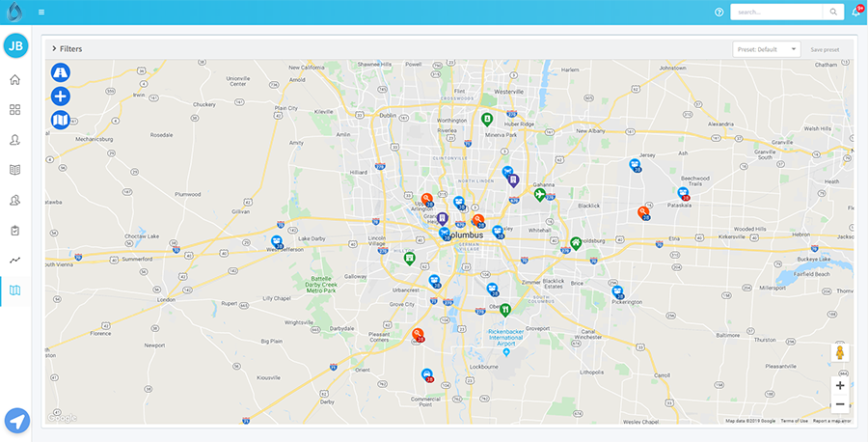Click the orange search marker near Pleasant Corners
868x442 pixels.
click(x=419, y=335)
